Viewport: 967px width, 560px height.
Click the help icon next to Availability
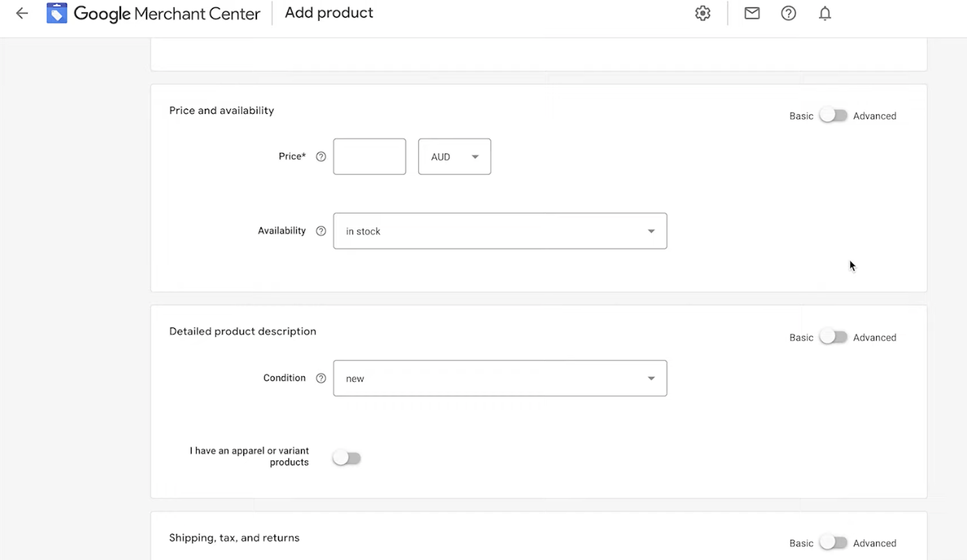click(321, 231)
